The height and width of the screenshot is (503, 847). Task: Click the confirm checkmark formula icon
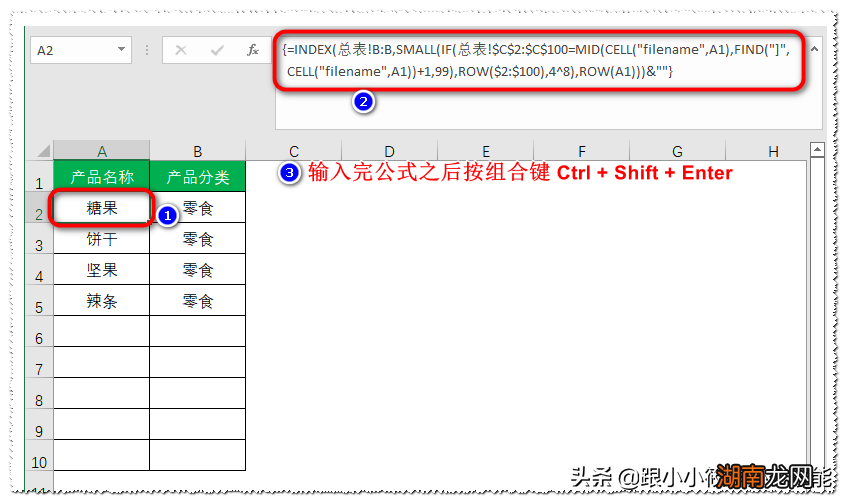[217, 50]
